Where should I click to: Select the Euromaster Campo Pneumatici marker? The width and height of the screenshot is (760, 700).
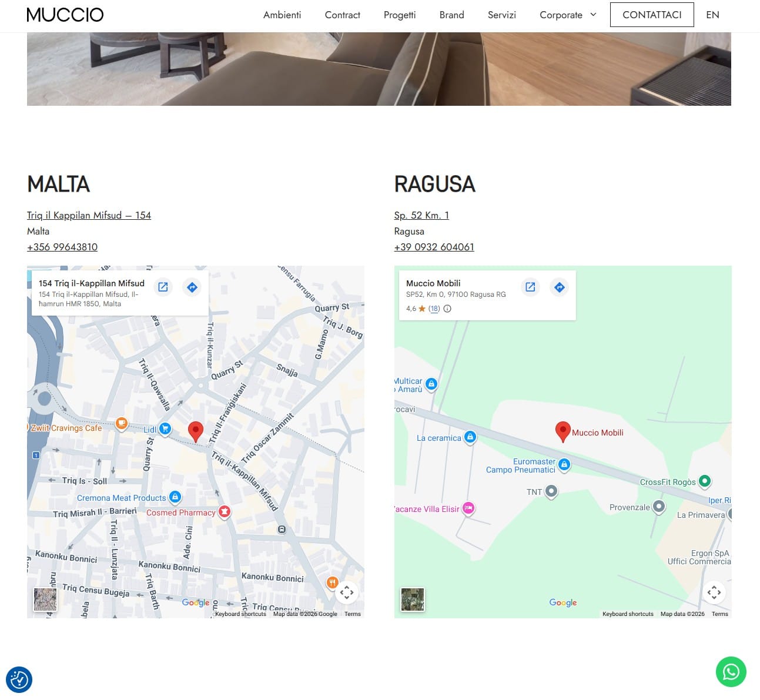(564, 465)
